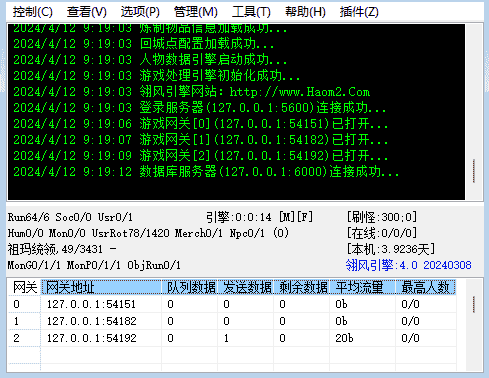Click 0/0 max users for gateway 54151
Image resolution: width=489 pixels, height=378 pixels.
pos(410,304)
